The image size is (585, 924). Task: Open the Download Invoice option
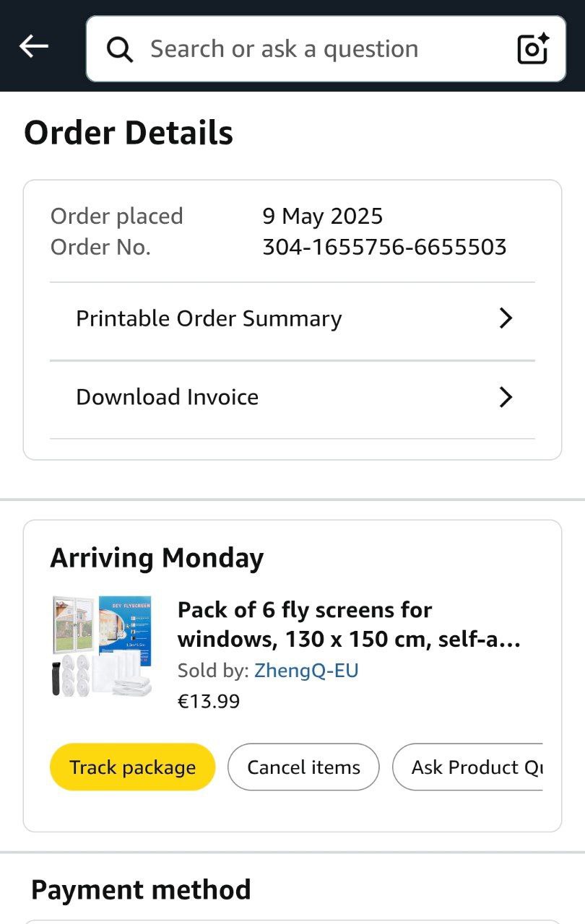167,397
